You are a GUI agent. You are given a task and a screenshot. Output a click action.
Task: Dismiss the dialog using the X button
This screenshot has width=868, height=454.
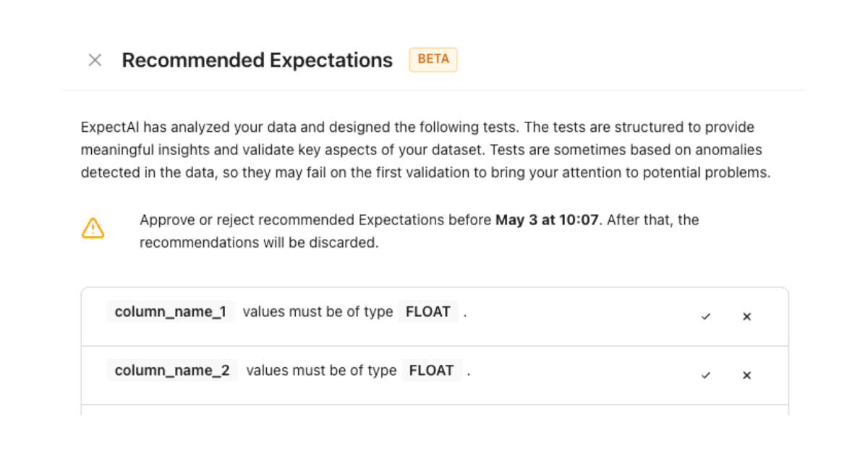[95, 60]
